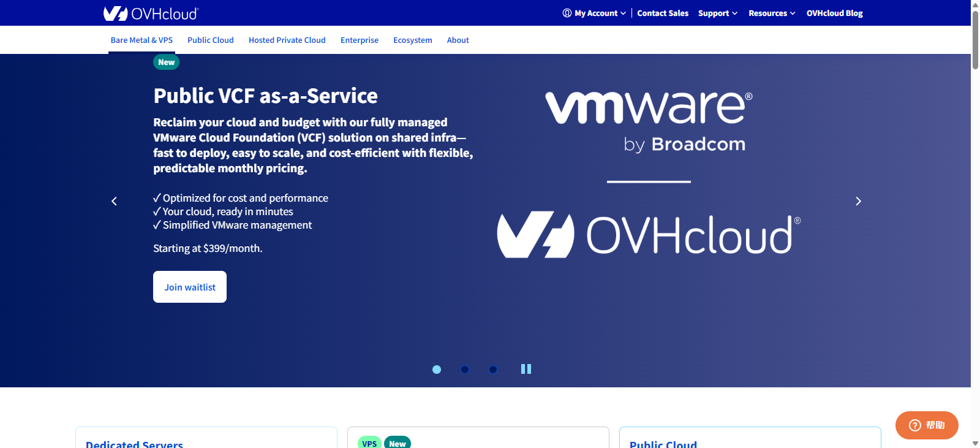The width and height of the screenshot is (980, 448).
Task: Click the Join waitlist button
Action: 190,287
